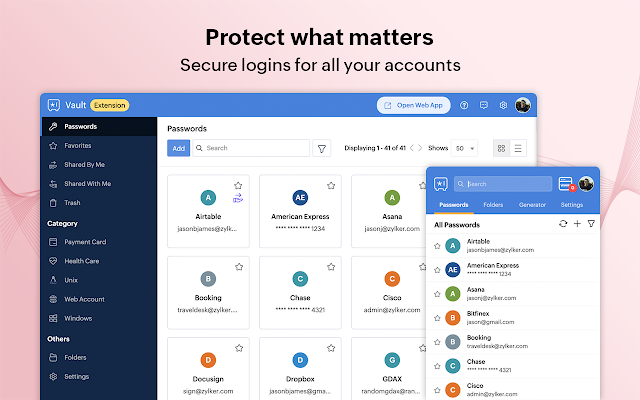Viewport: 640px width, 400px height.
Task: Open Shared By Me in sidebar
Action: point(99,164)
